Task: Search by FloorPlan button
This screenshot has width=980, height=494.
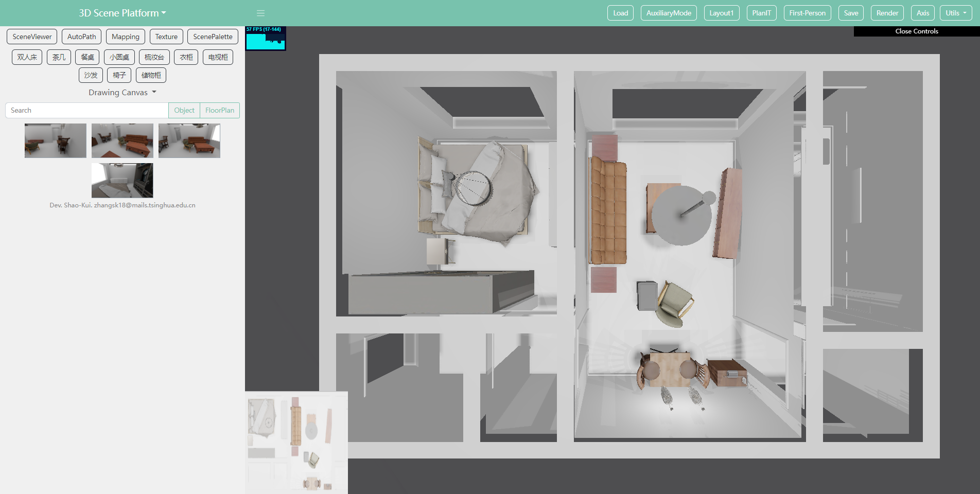Action: coord(220,110)
